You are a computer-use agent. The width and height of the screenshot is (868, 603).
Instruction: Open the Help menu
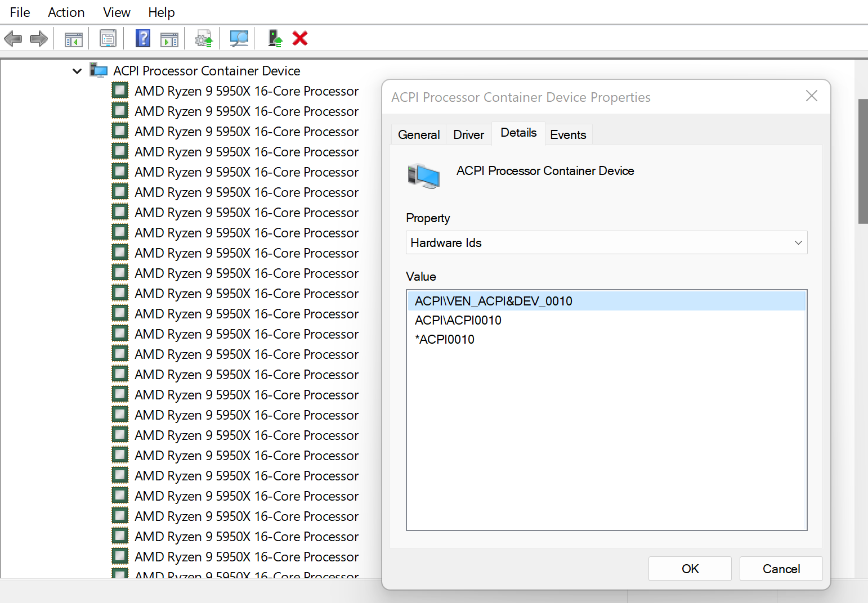[162, 12]
